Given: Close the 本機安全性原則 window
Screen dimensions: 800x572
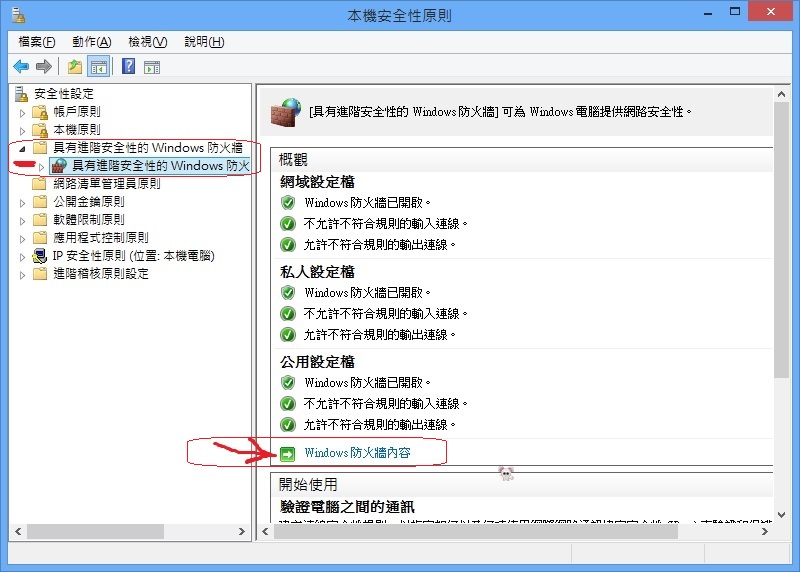Looking at the screenshot, I should [x=771, y=11].
